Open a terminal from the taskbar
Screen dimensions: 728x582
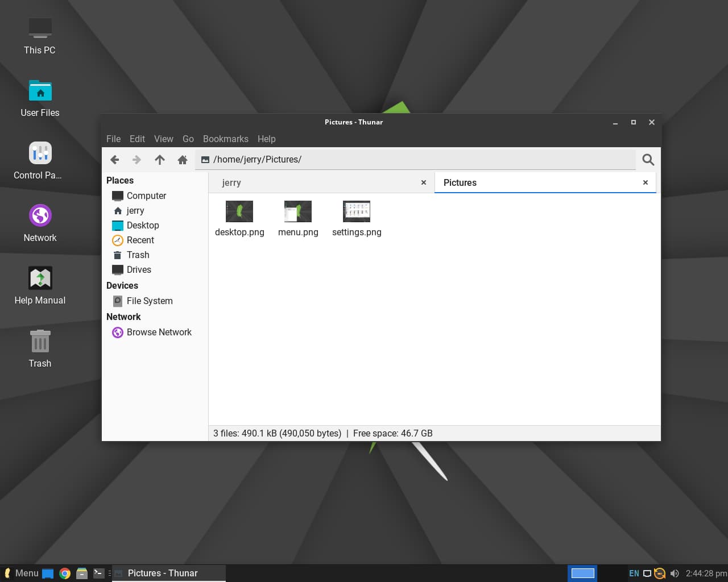98,573
